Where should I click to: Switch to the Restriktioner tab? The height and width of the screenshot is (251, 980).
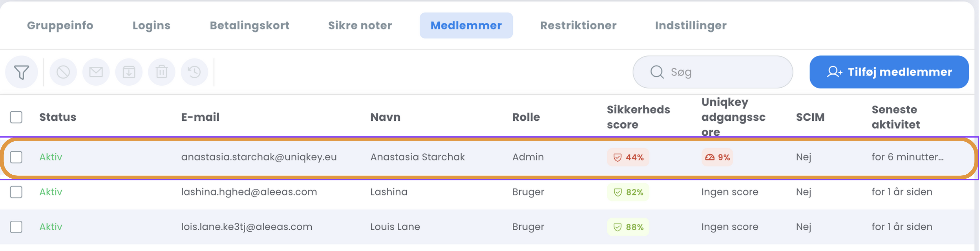pos(578,25)
